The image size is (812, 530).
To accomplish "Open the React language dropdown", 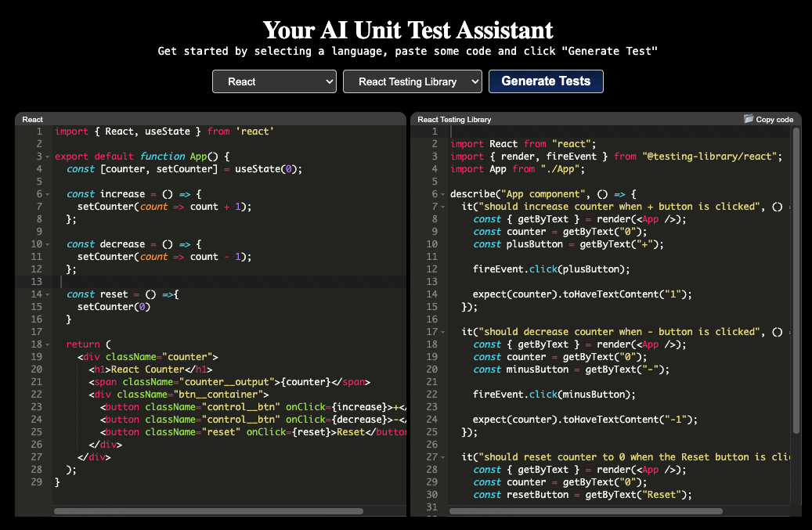I will [x=274, y=81].
